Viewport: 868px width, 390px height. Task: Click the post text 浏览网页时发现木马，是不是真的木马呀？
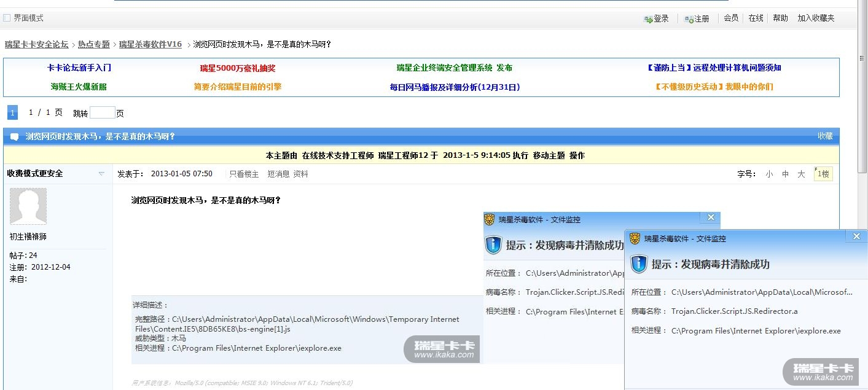coord(206,200)
